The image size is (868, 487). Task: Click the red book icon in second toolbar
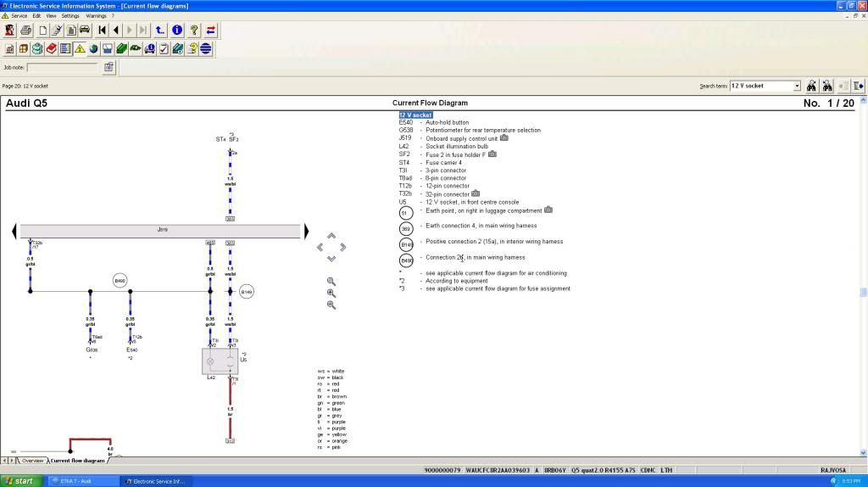click(51, 48)
